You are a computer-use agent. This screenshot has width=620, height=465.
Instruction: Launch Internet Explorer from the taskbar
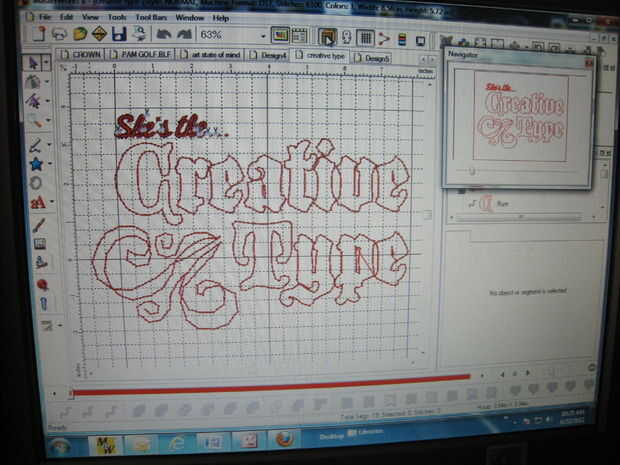[x=176, y=444]
